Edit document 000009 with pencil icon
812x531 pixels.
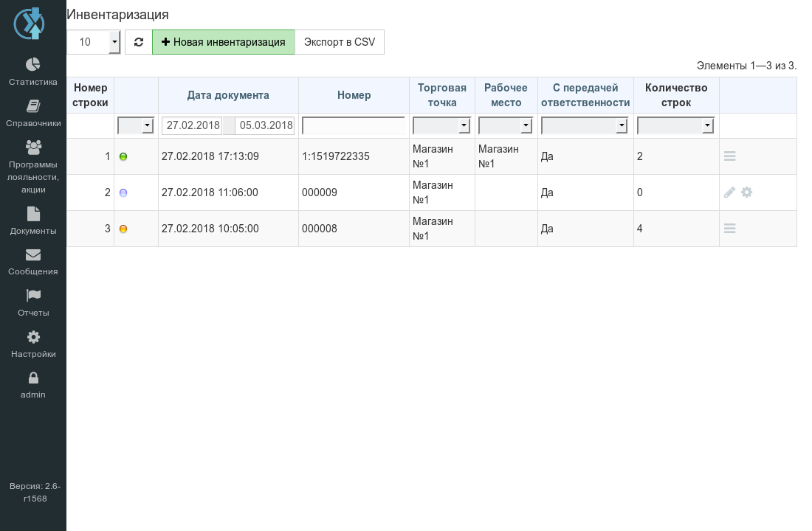tap(729, 192)
